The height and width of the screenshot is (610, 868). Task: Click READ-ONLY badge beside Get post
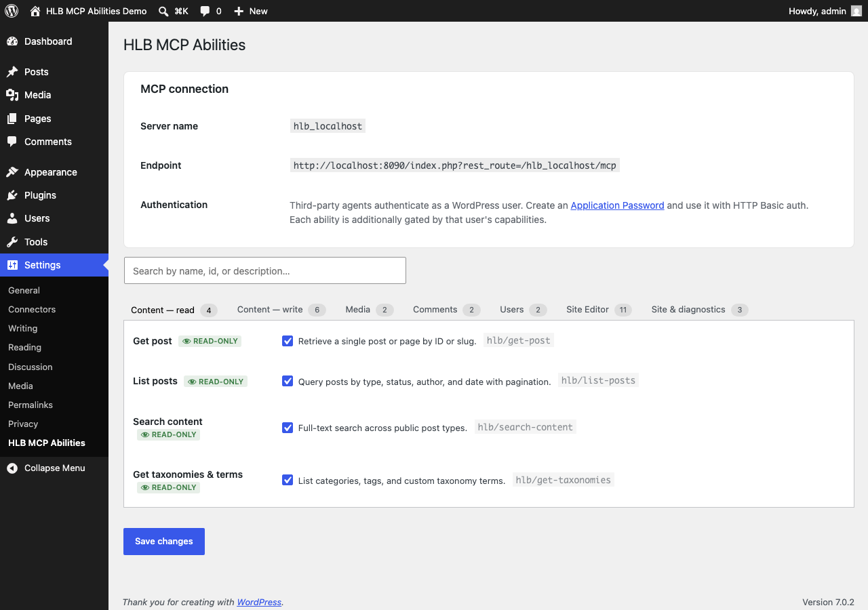[210, 341]
